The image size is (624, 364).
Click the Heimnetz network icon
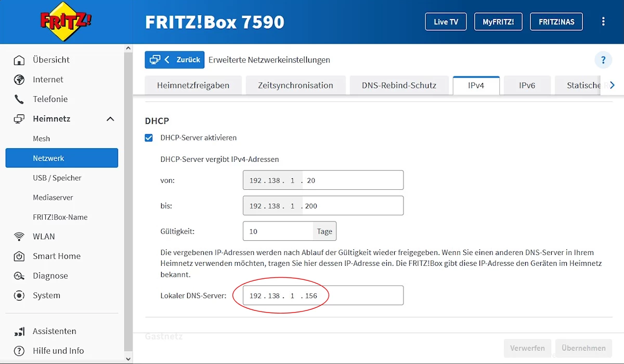(19, 119)
